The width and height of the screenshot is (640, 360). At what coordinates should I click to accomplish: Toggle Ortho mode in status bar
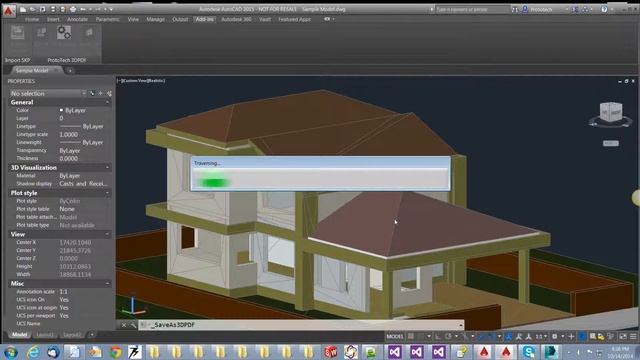pyautogui.click(x=438, y=336)
